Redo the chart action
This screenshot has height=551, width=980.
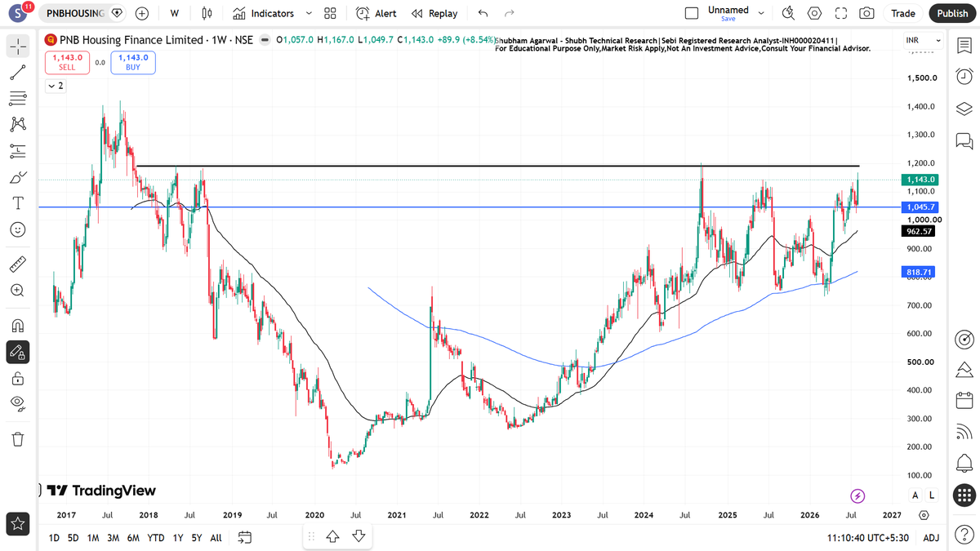pos(510,13)
